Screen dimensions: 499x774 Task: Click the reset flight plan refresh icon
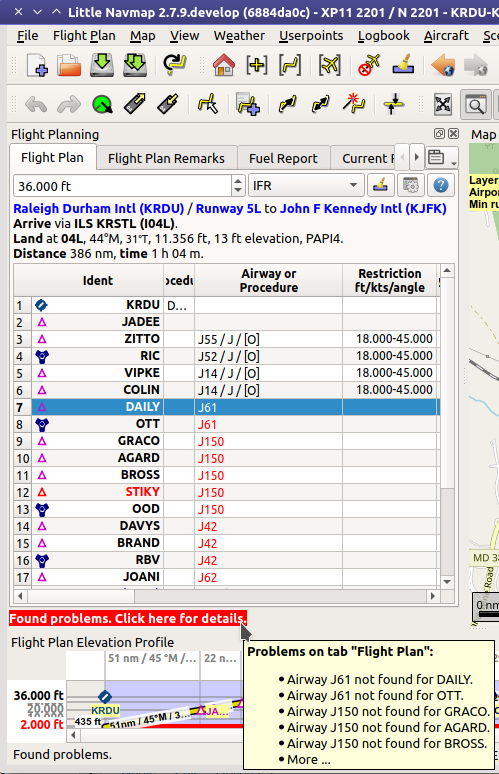tap(175, 65)
